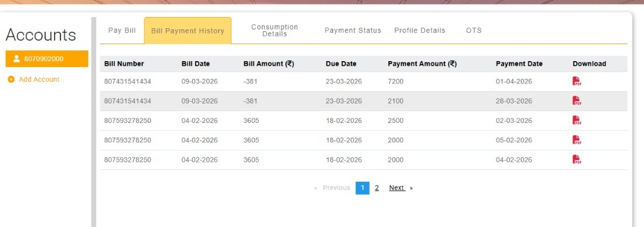Click the Download column header
The image size is (644, 227).
coord(589,64)
